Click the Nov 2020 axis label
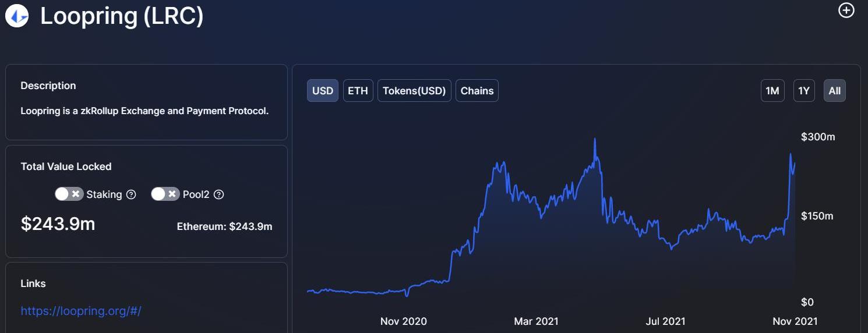The width and height of the screenshot is (868, 333). click(404, 321)
